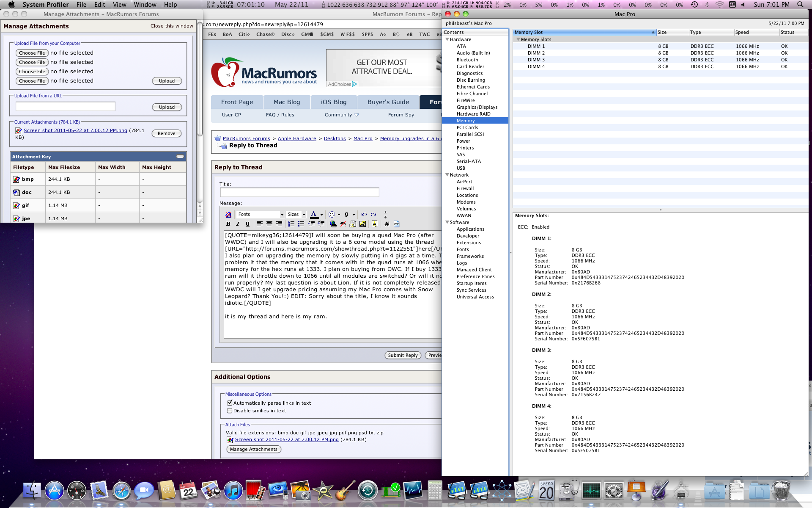Remove the current screen shot attachment
The image size is (812, 508).
[167, 133]
